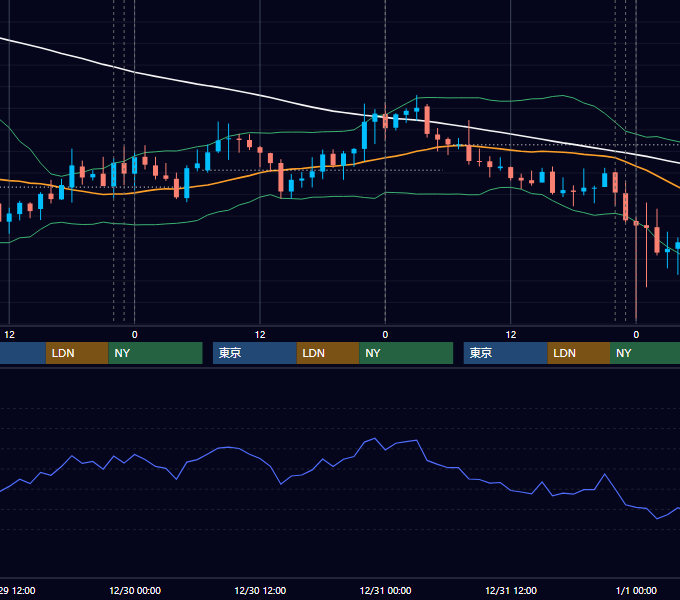Click the 12/31 12:00 date label
Viewport: 680px width, 600px height.
coord(511,590)
